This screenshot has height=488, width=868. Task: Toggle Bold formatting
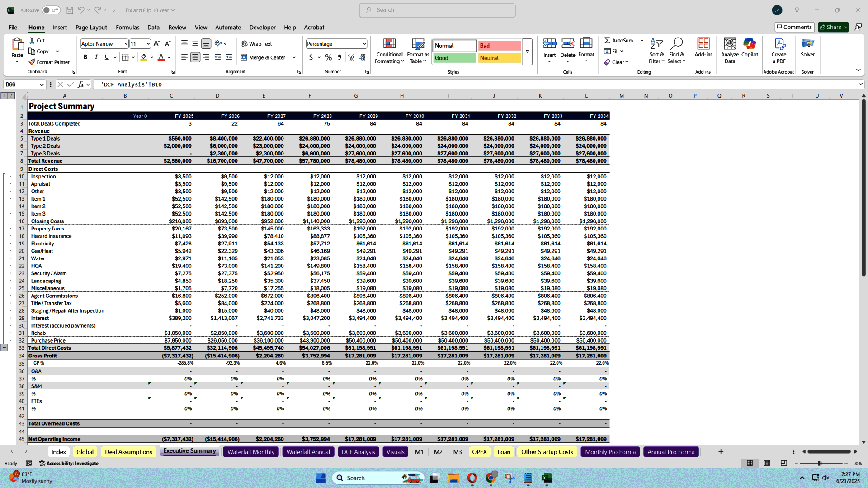pos(85,57)
